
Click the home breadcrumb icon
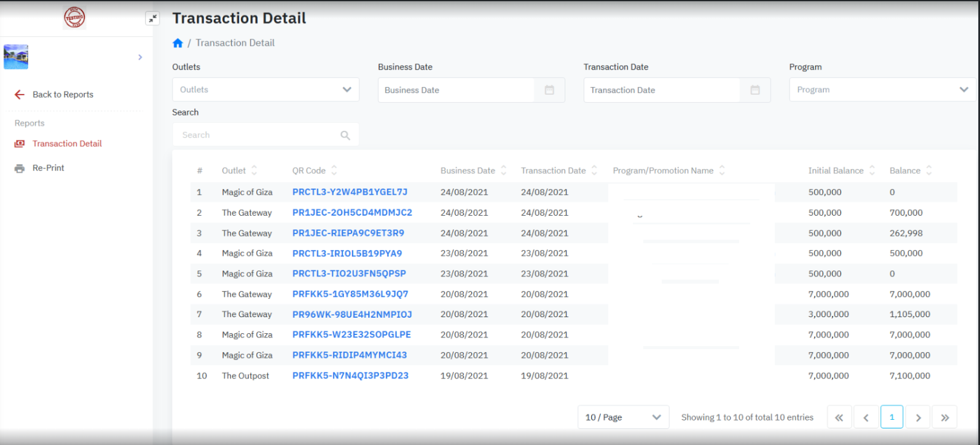(178, 43)
